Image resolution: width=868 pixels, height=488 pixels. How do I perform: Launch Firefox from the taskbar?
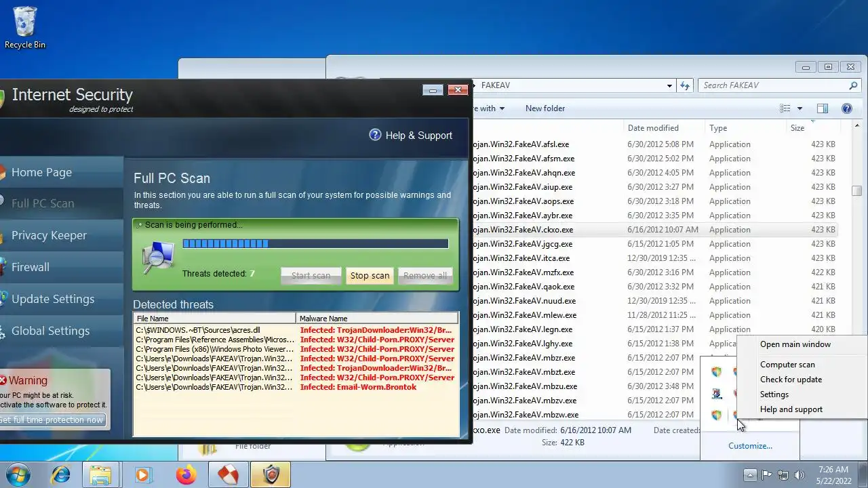[185, 475]
